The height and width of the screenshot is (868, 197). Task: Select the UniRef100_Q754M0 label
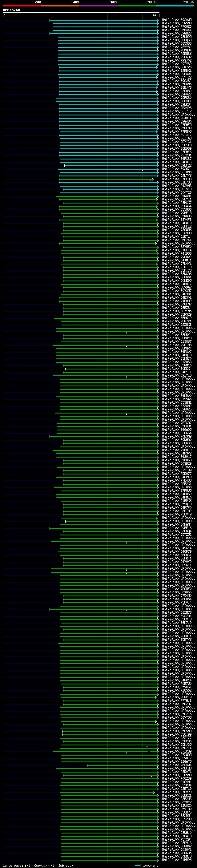pos(176,595)
